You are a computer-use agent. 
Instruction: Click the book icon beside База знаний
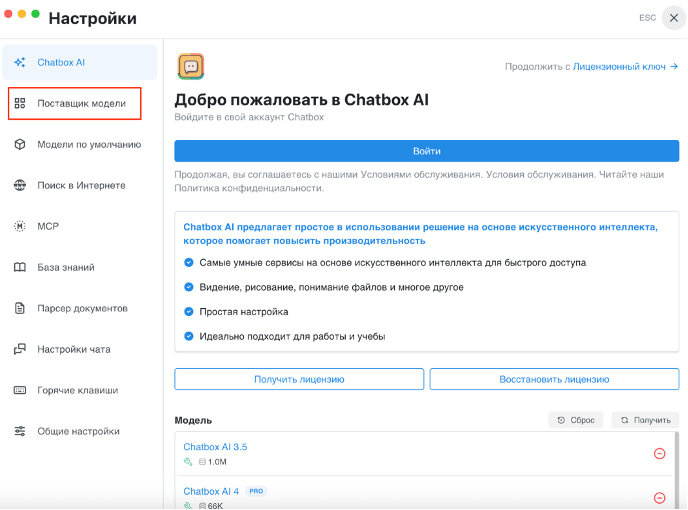(x=20, y=267)
